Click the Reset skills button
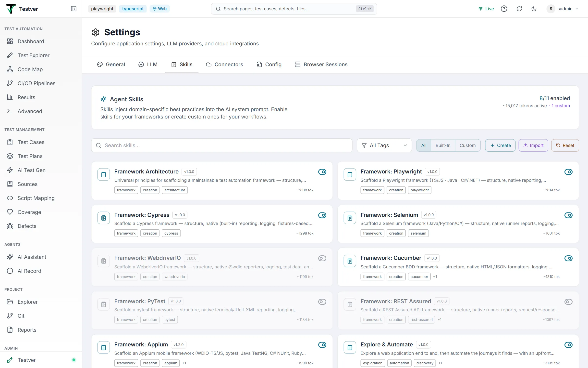This screenshot has height=368, width=588. tap(565, 145)
